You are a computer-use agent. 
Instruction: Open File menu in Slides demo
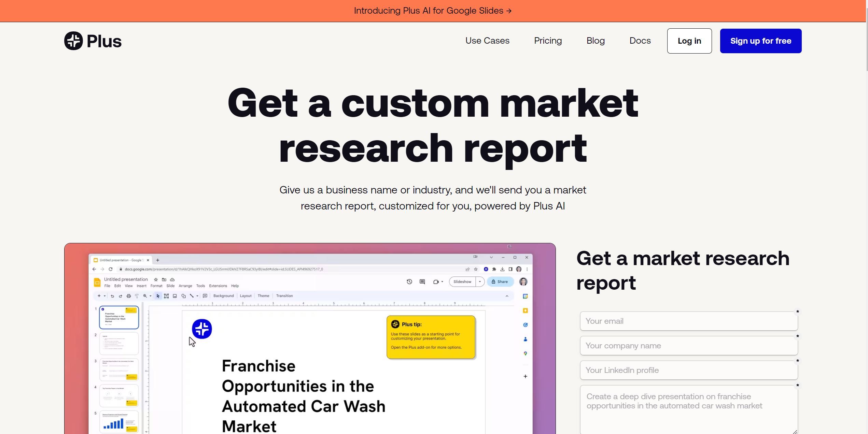107,286
